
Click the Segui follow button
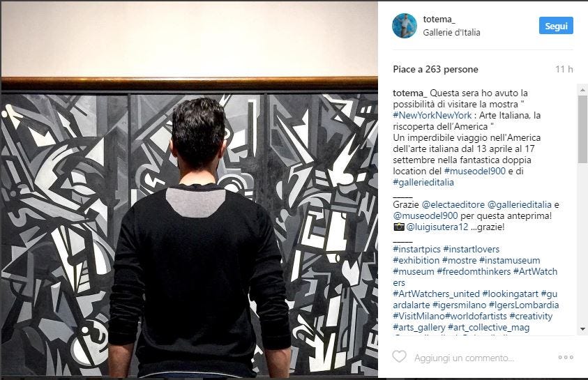pos(556,26)
